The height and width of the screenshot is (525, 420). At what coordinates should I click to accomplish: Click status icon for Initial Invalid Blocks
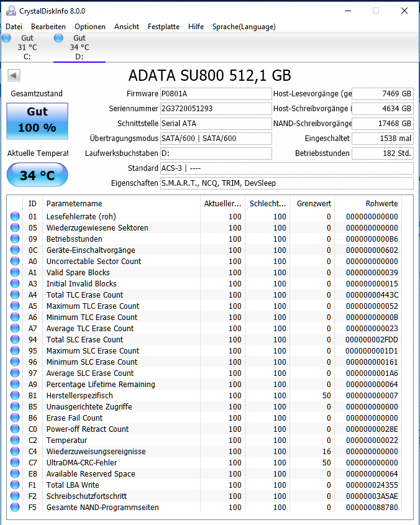point(15,283)
